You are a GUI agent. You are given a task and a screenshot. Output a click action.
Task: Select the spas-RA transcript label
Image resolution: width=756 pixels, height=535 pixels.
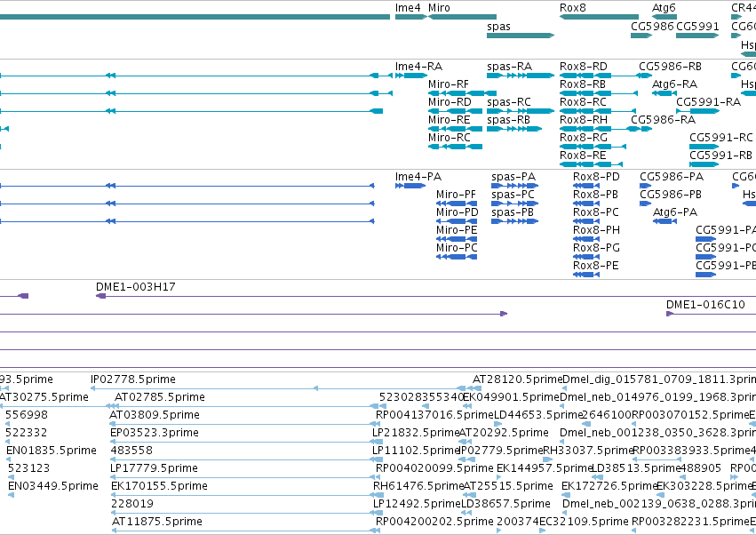pos(510,66)
